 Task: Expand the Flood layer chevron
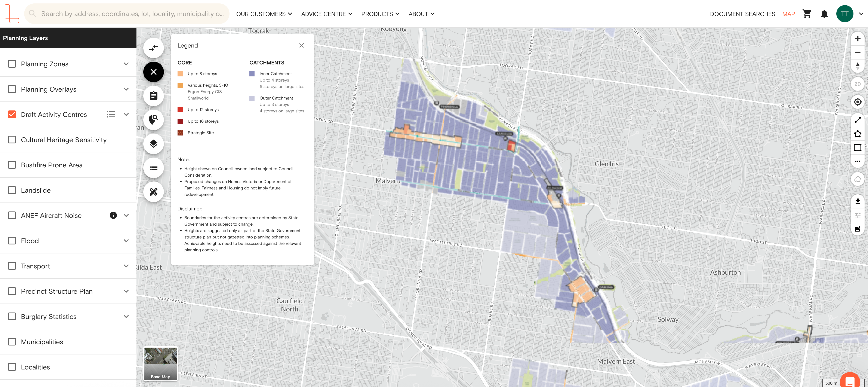126,241
